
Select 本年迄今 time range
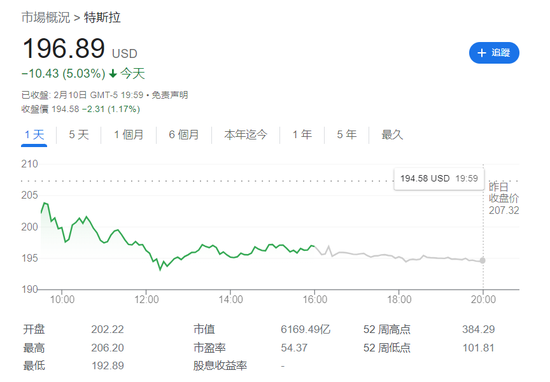point(246,135)
